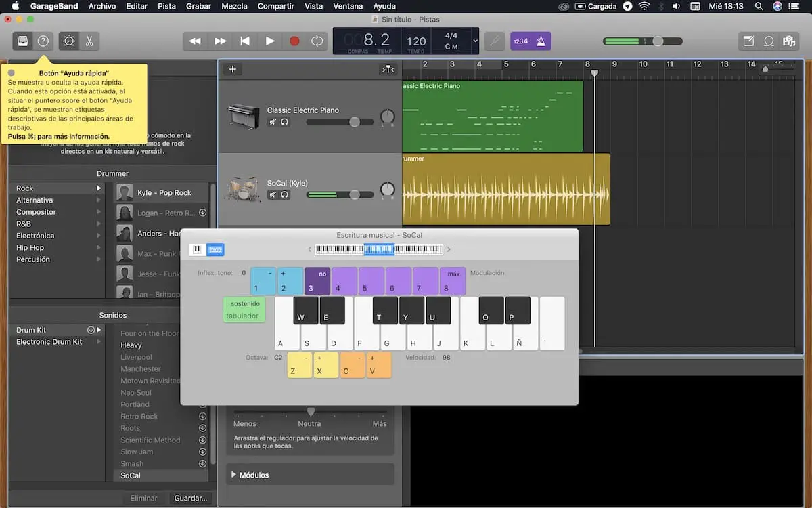The height and width of the screenshot is (508, 812).
Task: Select the Classic Electric Piano instrument icon
Action: click(x=244, y=116)
